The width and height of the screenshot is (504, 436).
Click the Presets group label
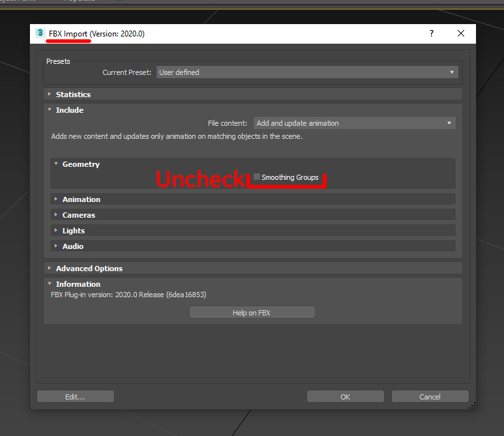58,61
